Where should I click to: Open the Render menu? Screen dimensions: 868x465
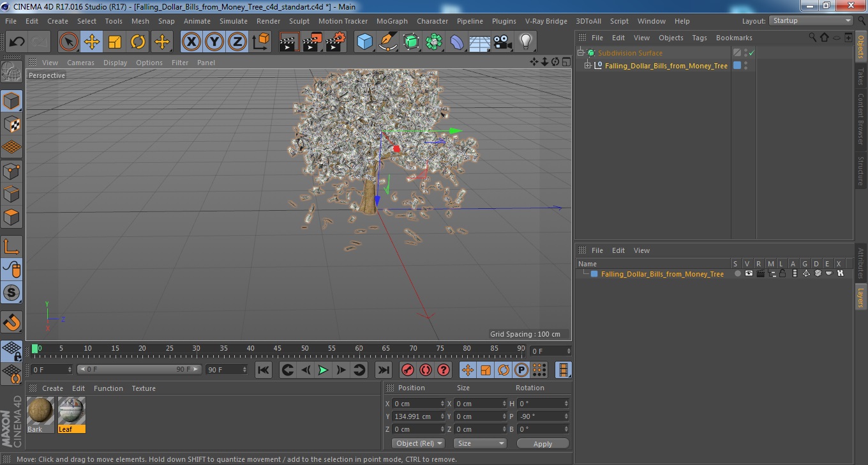268,21
